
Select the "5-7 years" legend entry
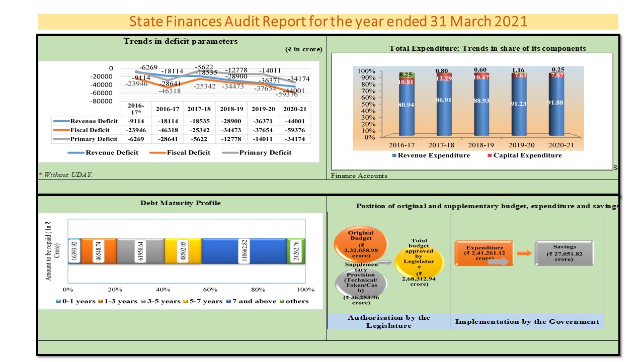coord(202,301)
